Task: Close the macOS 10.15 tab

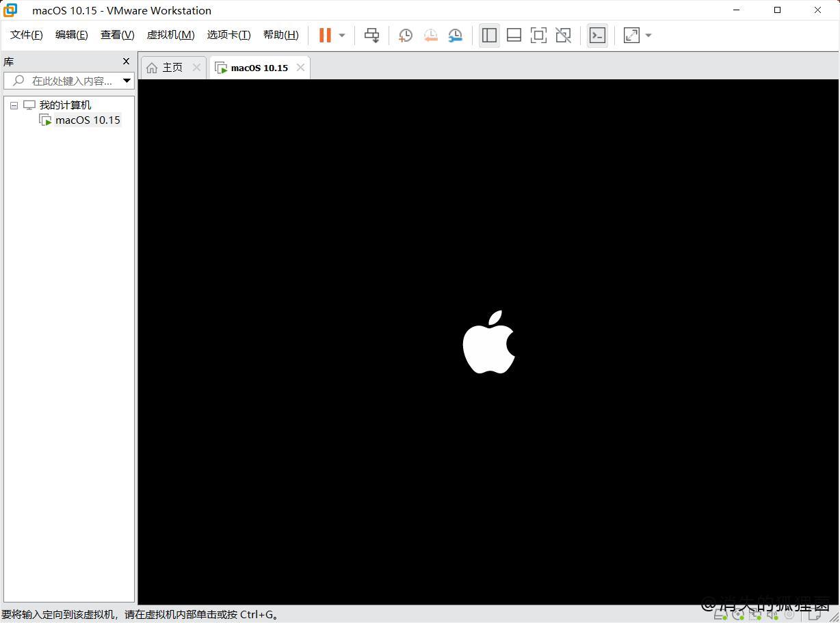Action: pos(300,67)
